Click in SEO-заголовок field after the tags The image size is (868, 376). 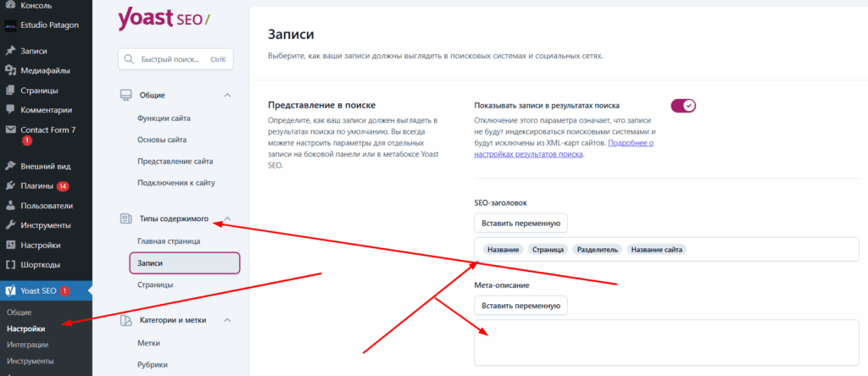[x=772, y=250]
